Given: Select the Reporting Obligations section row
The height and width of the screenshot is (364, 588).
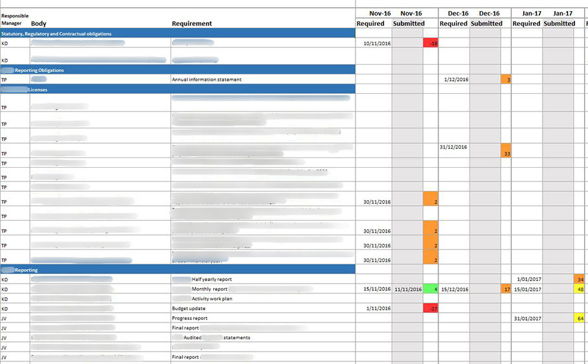Looking at the screenshot, I should 177,70.
